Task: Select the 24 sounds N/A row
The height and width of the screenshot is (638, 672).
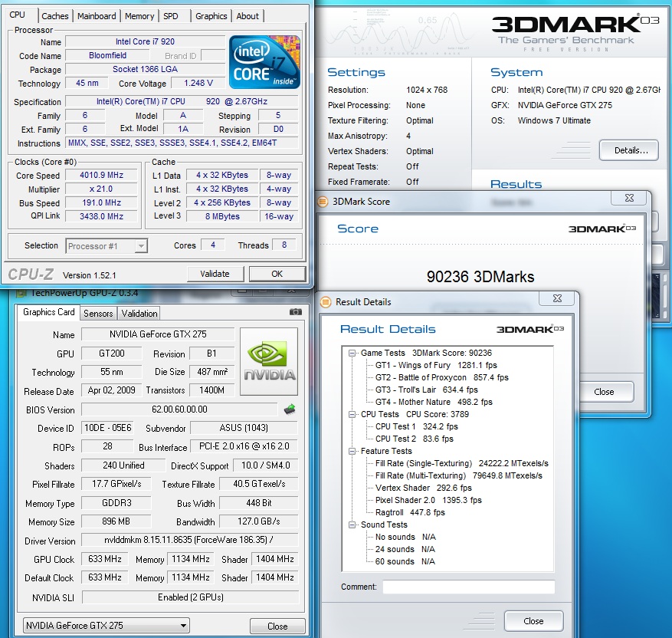Action: [405, 549]
